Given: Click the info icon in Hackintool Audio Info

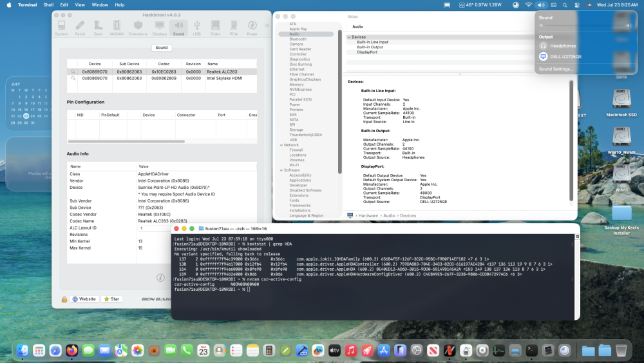Looking at the screenshot, I should tap(160, 278).
